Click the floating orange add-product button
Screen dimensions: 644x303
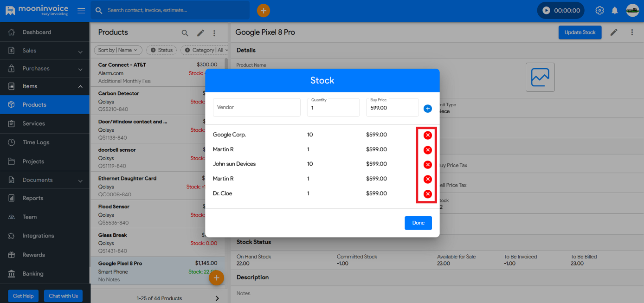pos(216,277)
